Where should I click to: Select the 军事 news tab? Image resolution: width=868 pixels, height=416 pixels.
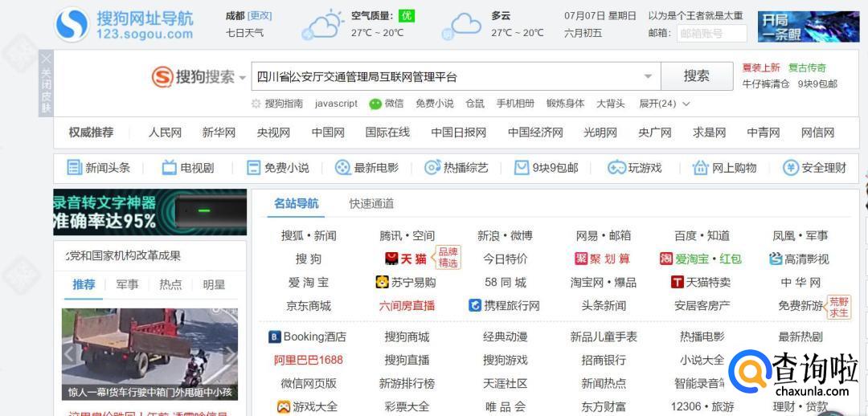point(127,284)
